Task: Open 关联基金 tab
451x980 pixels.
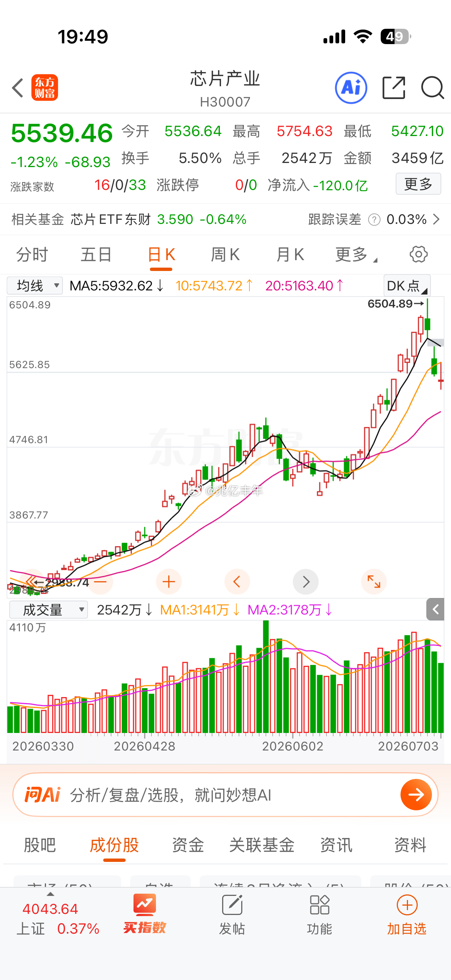Action: (x=262, y=845)
